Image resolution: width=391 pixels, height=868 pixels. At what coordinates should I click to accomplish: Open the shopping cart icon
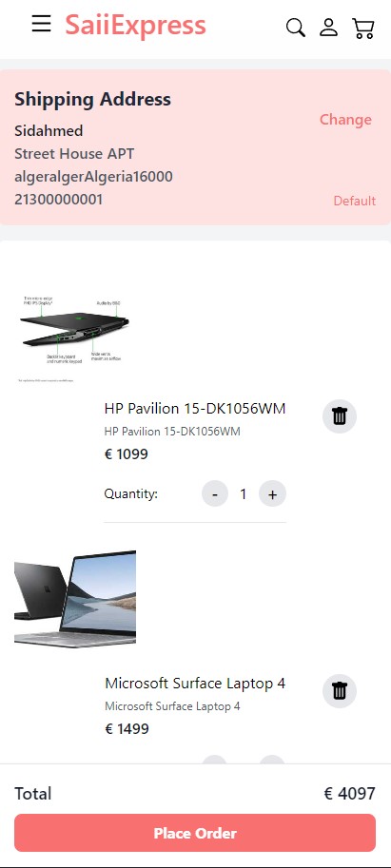point(363,28)
